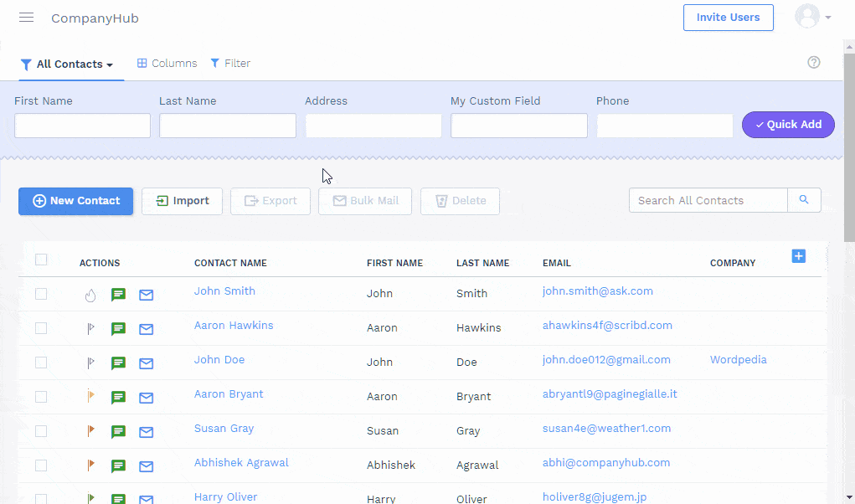Open the hamburger navigation menu
This screenshot has height=504, width=855.
26,18
